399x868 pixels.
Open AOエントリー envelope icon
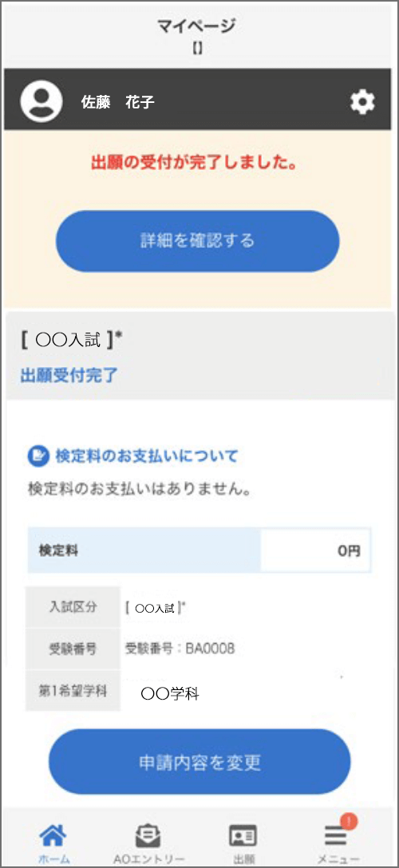(148, 834)
